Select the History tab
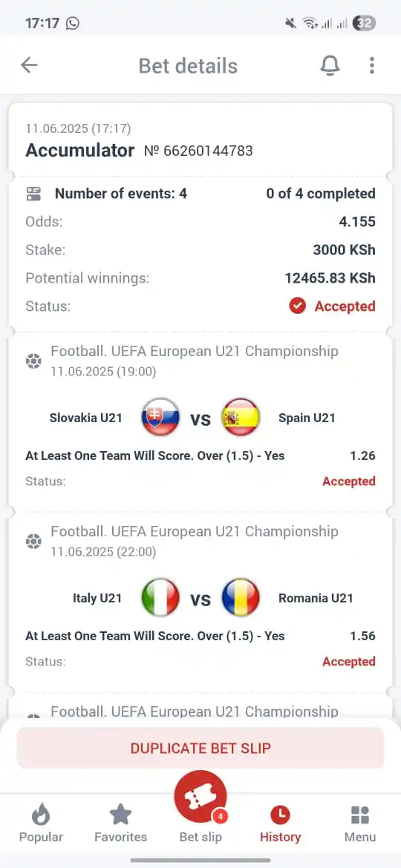 coord(280,823)
